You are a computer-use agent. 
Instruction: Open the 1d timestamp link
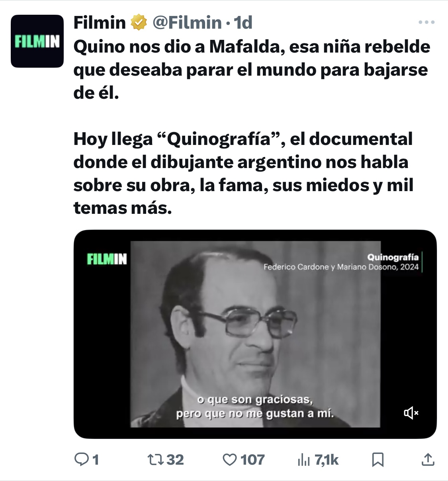click(x=243, y=22)
